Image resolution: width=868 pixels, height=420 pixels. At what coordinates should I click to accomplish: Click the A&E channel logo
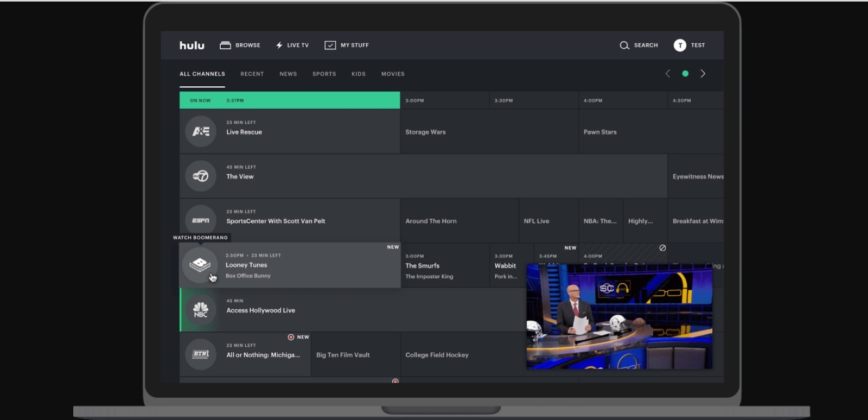[201, 131]
